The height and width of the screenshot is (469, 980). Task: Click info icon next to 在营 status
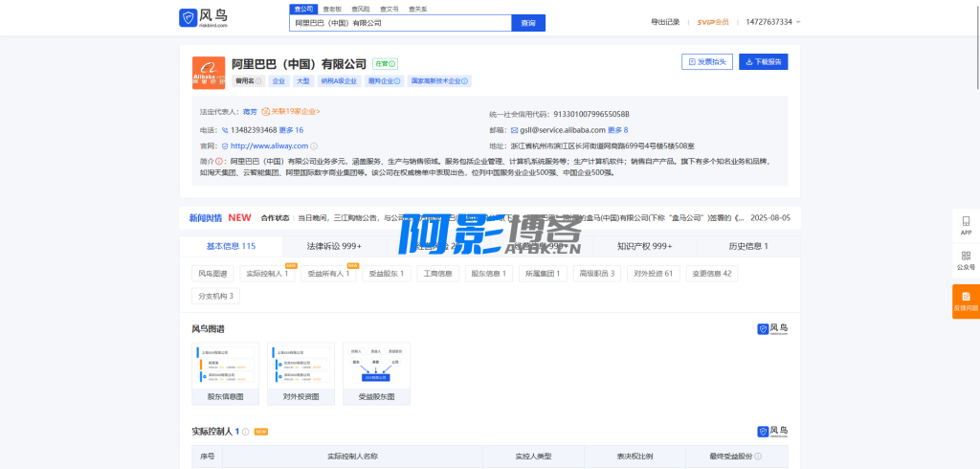click(x=392, y=63)
